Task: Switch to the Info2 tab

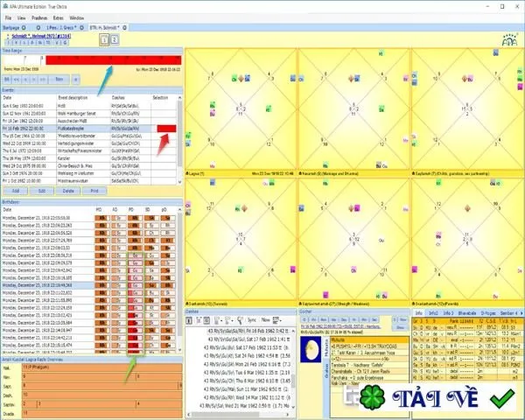Action: 434,313
